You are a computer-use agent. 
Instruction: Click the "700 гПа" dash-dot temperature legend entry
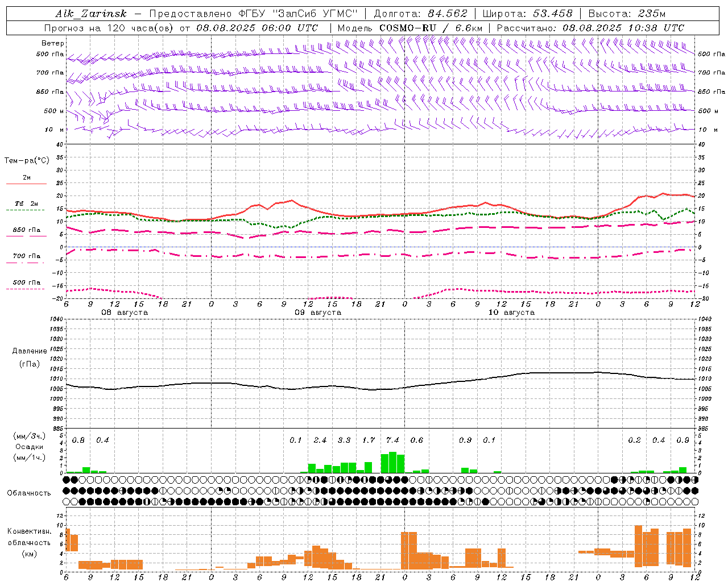[27, 256]
